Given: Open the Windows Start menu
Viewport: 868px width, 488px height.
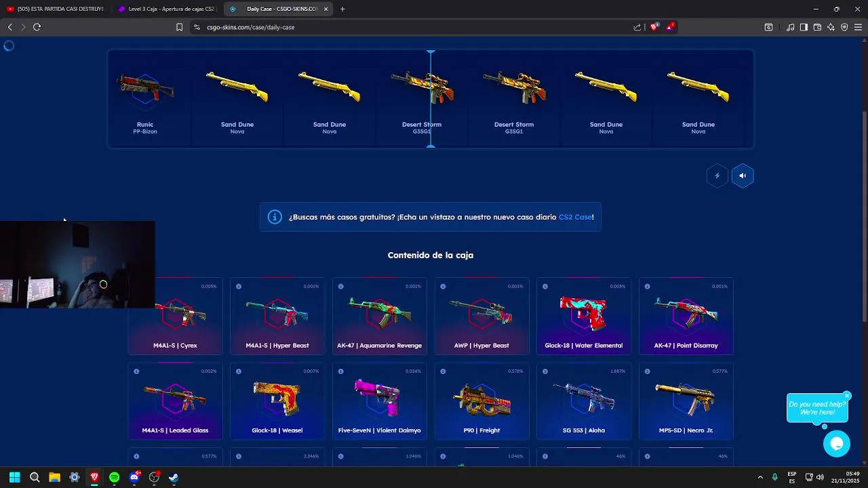Looking at the screenshot, I should [x=14, y=477].
